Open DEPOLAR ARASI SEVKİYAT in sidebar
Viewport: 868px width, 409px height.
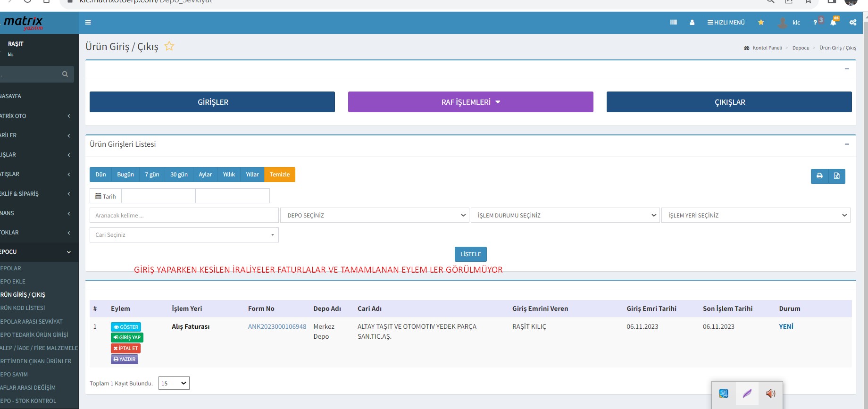coord(32,321)
